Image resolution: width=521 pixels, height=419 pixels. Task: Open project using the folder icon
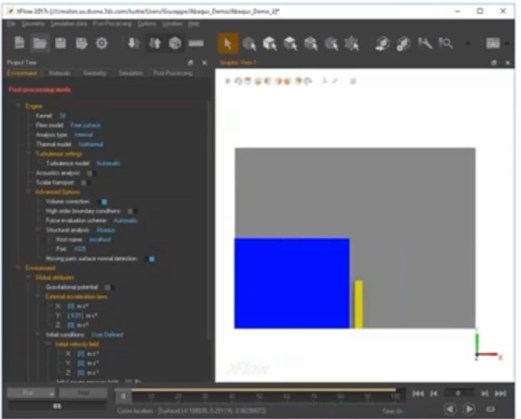(x=40, y=43)
